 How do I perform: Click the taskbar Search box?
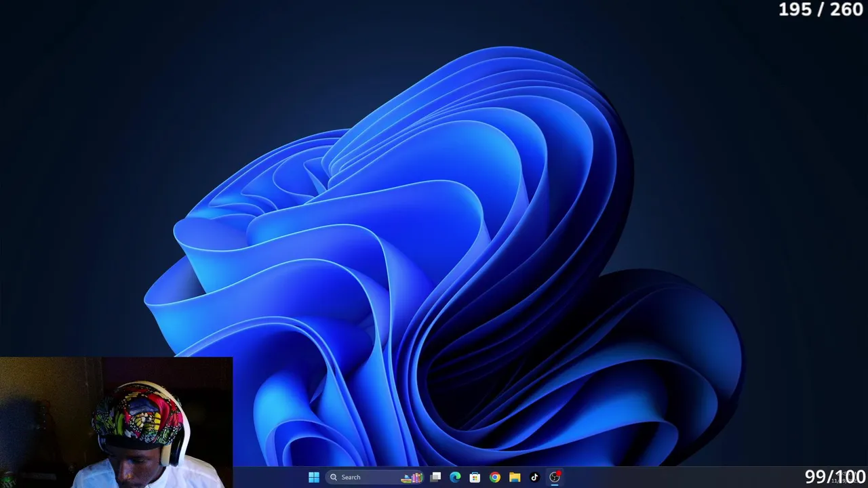[375, 477]
